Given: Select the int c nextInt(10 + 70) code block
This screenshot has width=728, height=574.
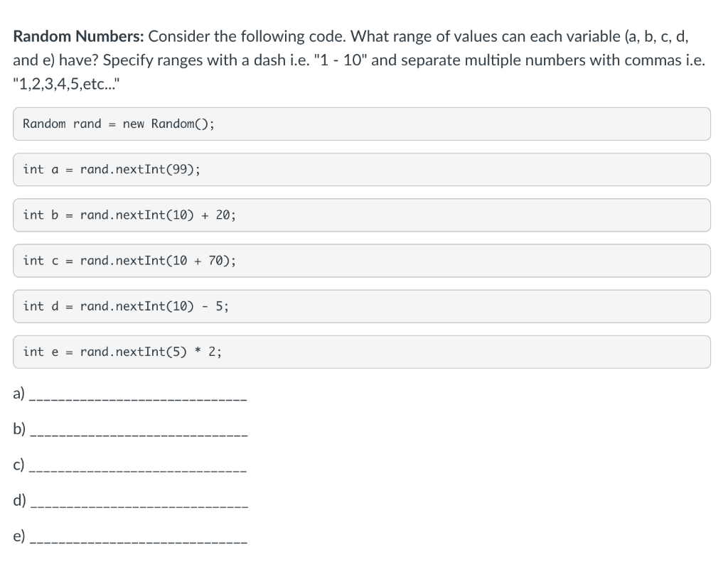Looking at the screenshot, I should (x=362, y=261).
